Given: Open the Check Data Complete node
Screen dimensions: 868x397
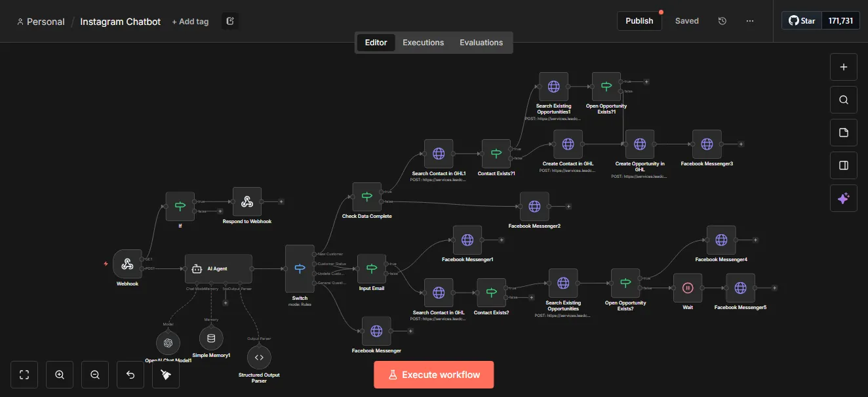Looking at the screenshot, I should pyautogui.click(x=367, y=197).
